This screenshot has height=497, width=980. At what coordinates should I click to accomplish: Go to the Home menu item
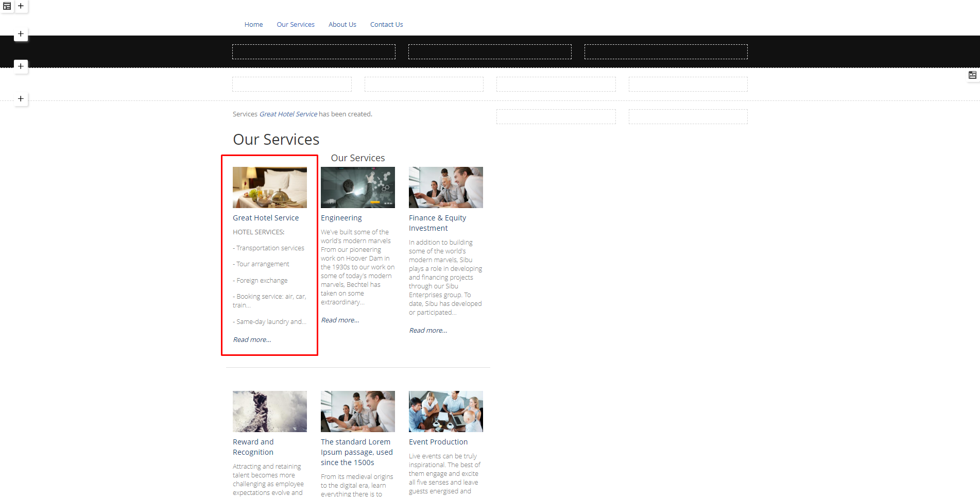pos(253,25)
